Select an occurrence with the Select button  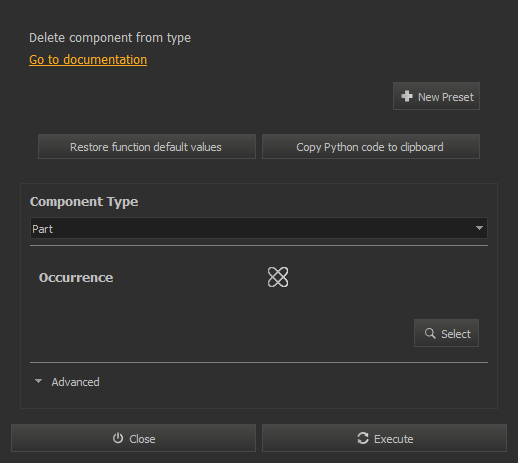pos(446,333)
